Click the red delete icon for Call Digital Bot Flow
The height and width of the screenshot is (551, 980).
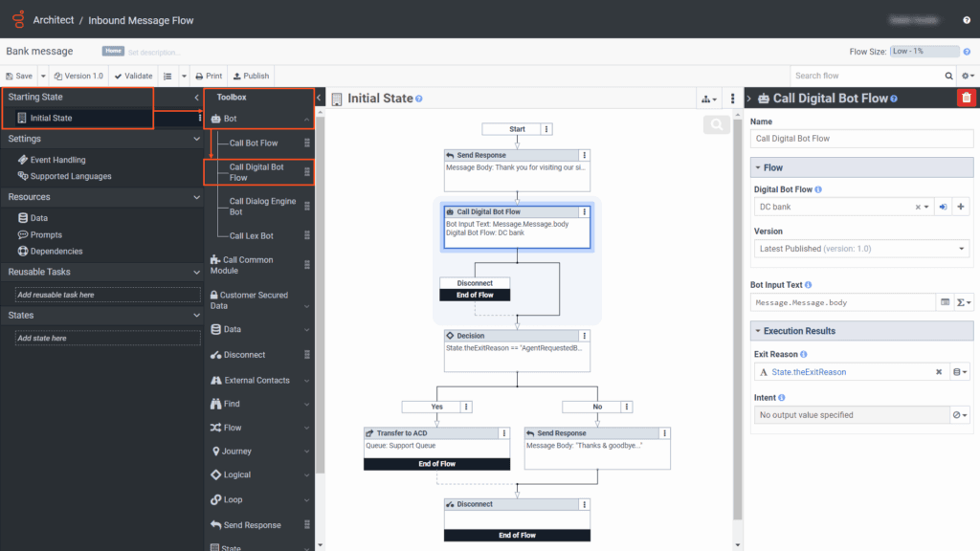click(x=968, y=97)
